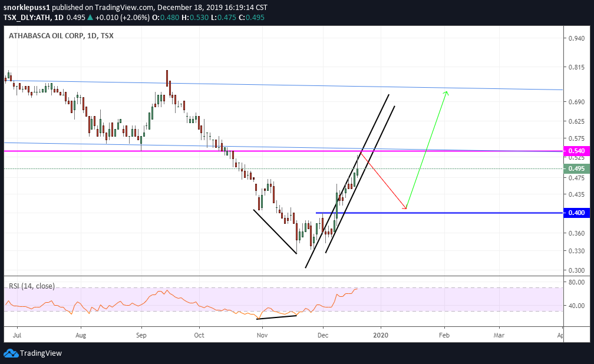This screenshot has width=594, height=364.
Task: Click the 0.360 price axis value
Action: (x=576, y=233)
